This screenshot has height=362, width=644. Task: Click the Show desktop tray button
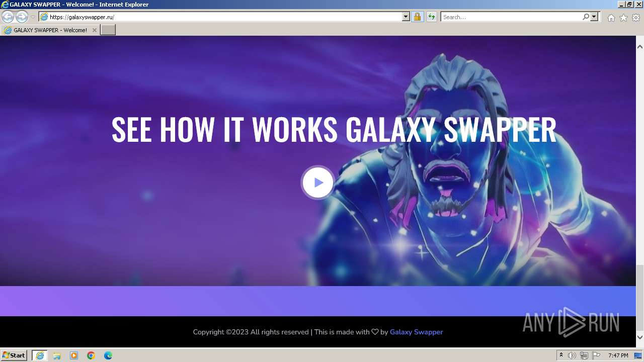638,355
